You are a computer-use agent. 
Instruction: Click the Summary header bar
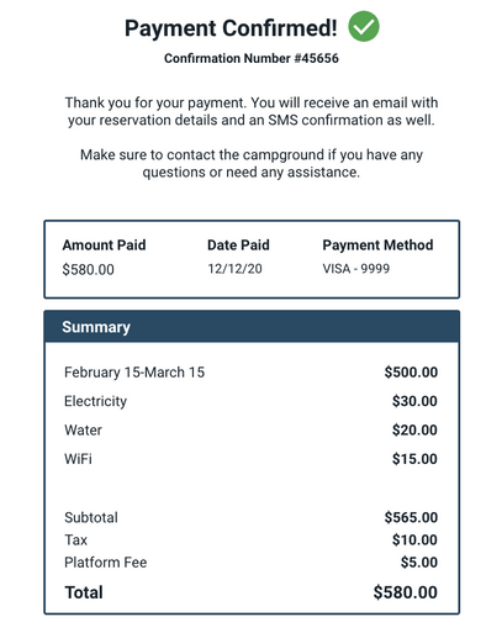pyautogui.click(x=252, y=327)
